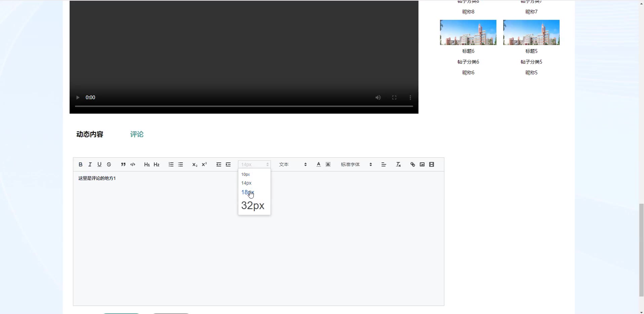Click nickname 昵称5

(531, 73)
